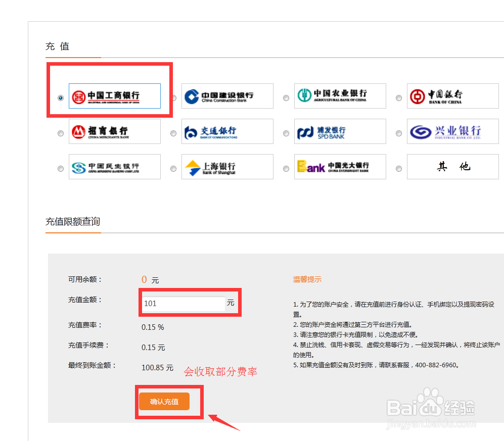Toggle the radio button for 招商银行
This screenshot has width=504, height=441.
pyautogui.click(x=61, y=133)
